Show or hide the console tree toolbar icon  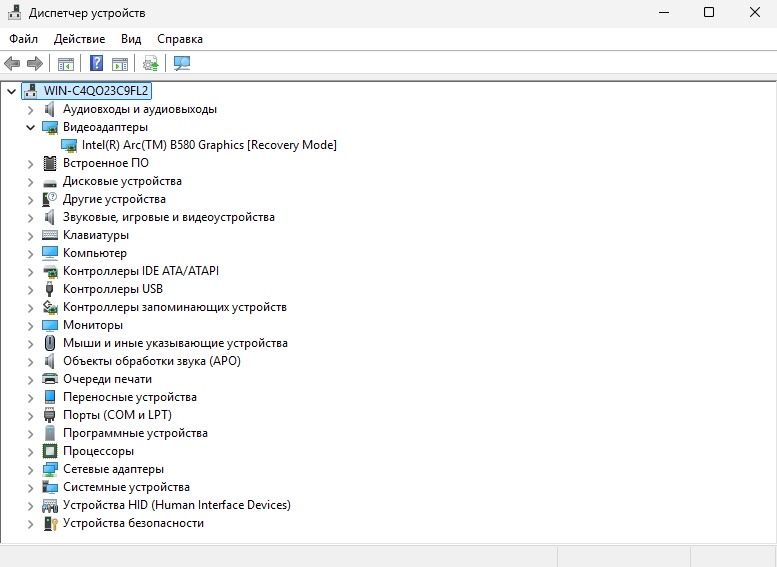(66, 63)
